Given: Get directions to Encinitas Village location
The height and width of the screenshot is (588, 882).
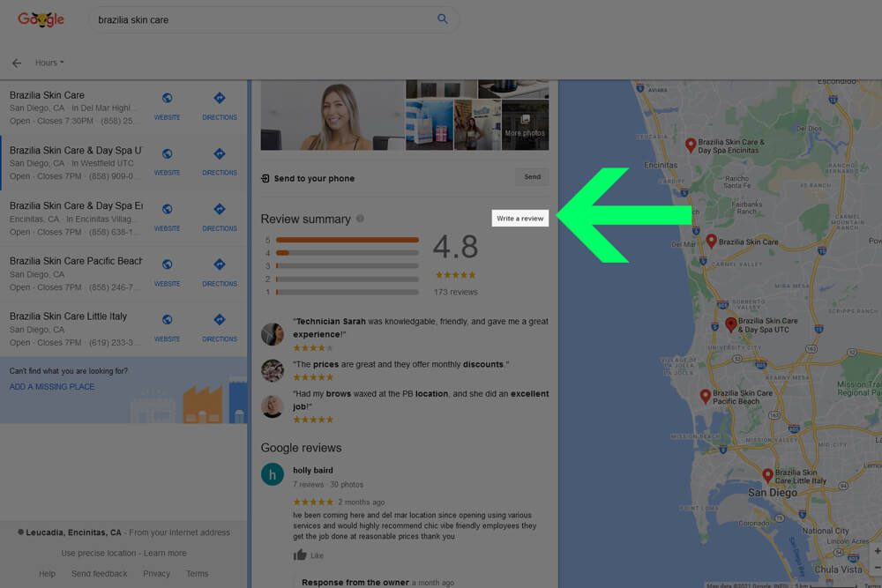Looking at the screenshot, I should [x=220, y=218].
